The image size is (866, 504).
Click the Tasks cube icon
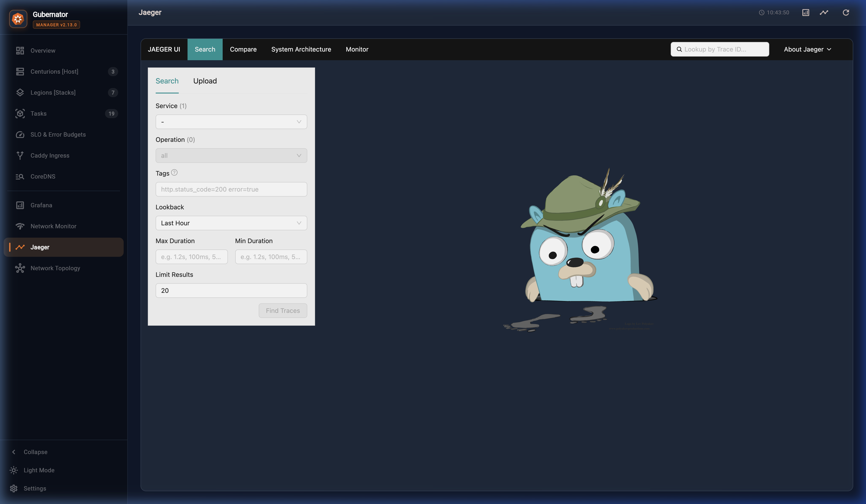(20, 113)
